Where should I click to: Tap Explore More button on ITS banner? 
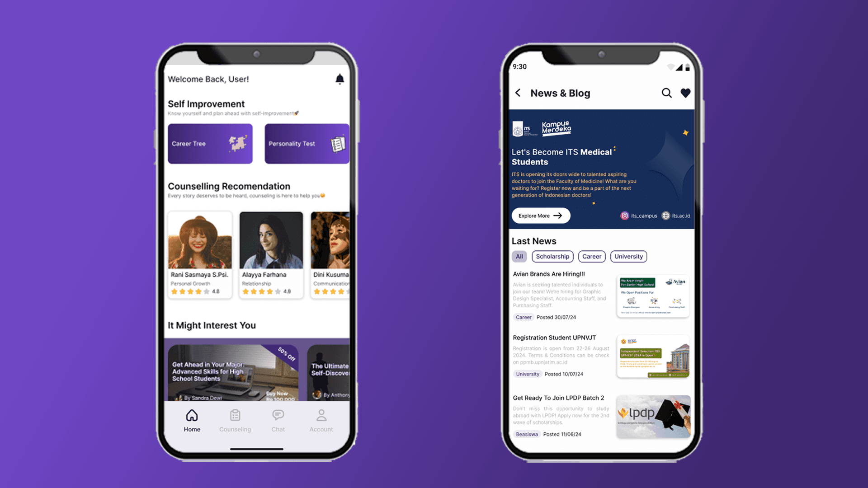540,215
